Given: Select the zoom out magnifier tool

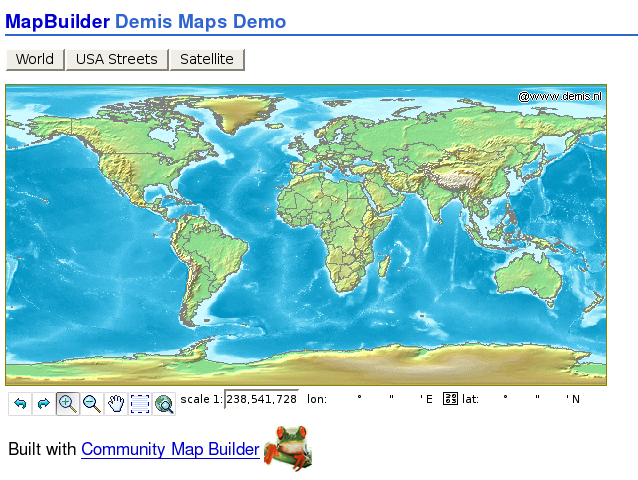Looking at the screenshot, I should point(92,404).
